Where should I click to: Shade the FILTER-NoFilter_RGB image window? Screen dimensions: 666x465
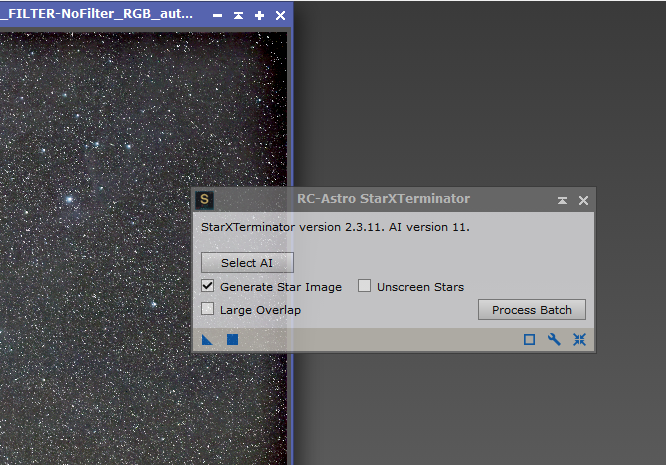[238, 16]
